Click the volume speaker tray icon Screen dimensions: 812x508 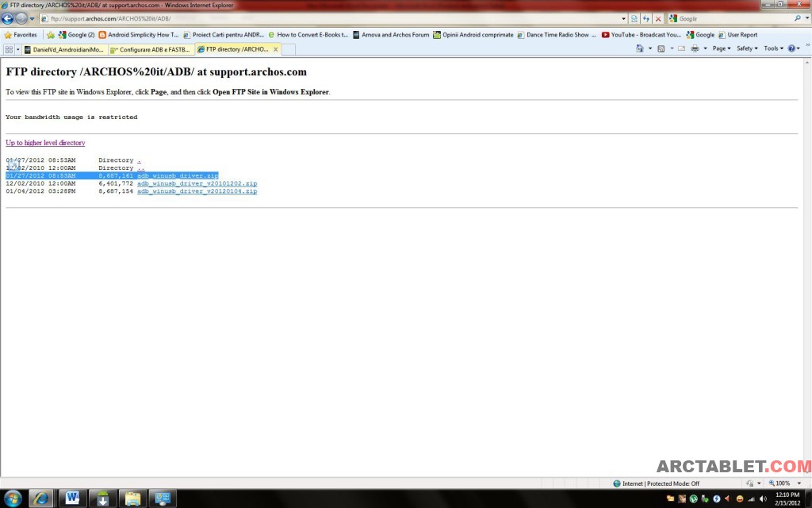point(763,499)
